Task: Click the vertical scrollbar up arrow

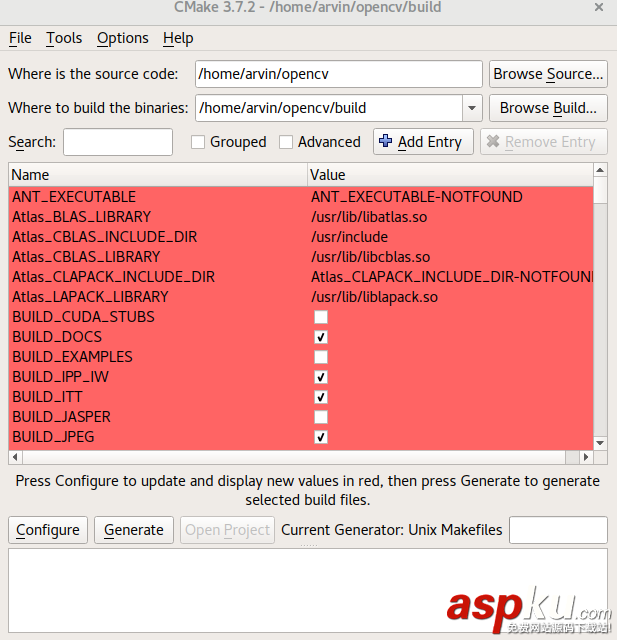Action: (x=600, y=170)
